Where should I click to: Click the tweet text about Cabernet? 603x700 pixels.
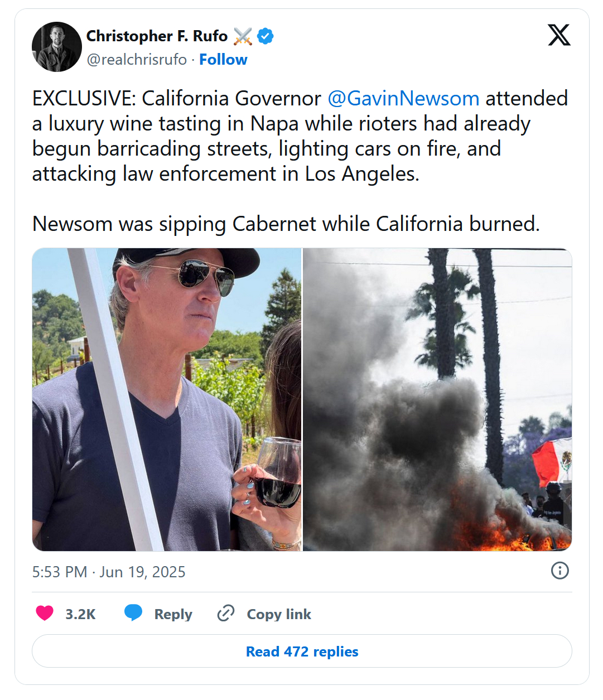pos(286,224)
